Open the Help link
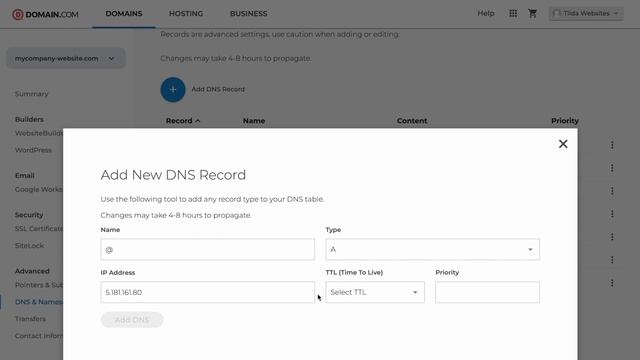The height and width of the screenshot is (360, 640). [x=486, y=13]
